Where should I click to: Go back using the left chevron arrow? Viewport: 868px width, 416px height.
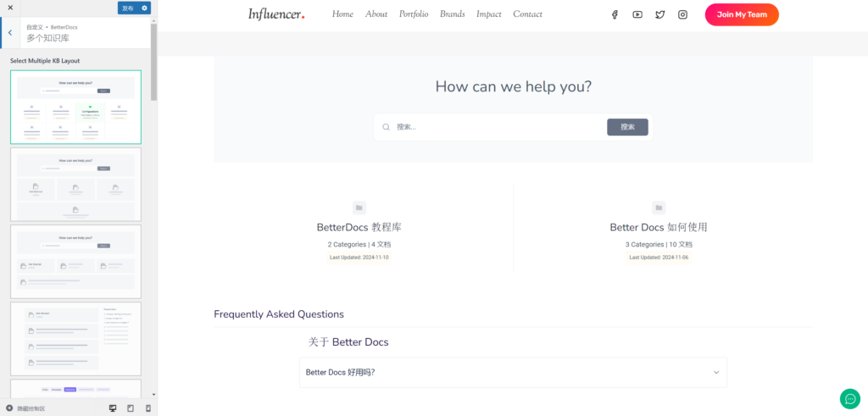click(x=10, y=33)
